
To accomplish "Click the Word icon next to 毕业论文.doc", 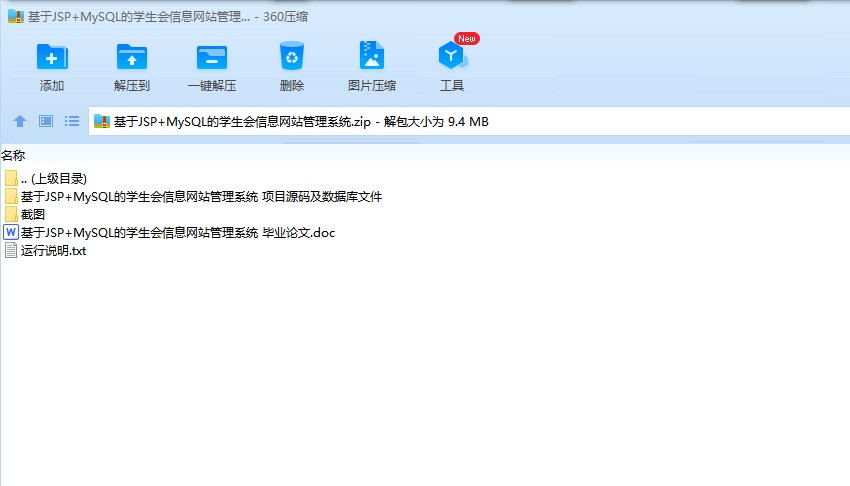I will coord(11,232).
